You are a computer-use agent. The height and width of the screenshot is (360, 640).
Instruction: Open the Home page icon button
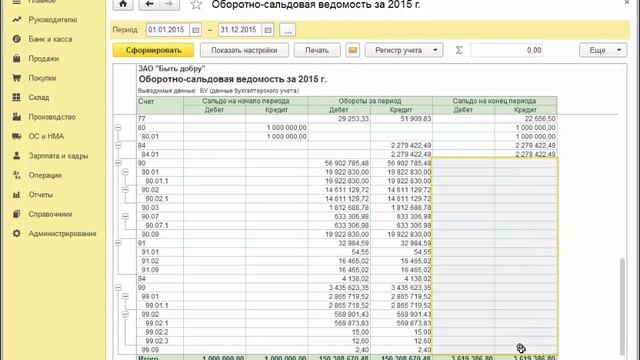[123, 4]
